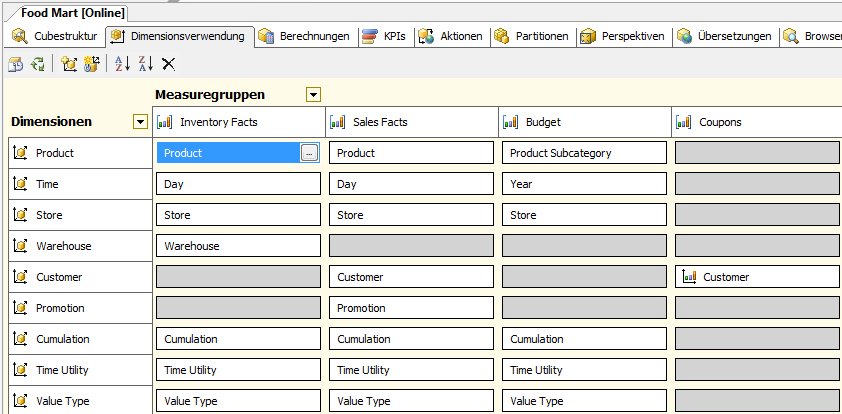
Task: Select the Time Utility cell under Inventory Facts
Action: pyautogui.click(x=238, y=370)
